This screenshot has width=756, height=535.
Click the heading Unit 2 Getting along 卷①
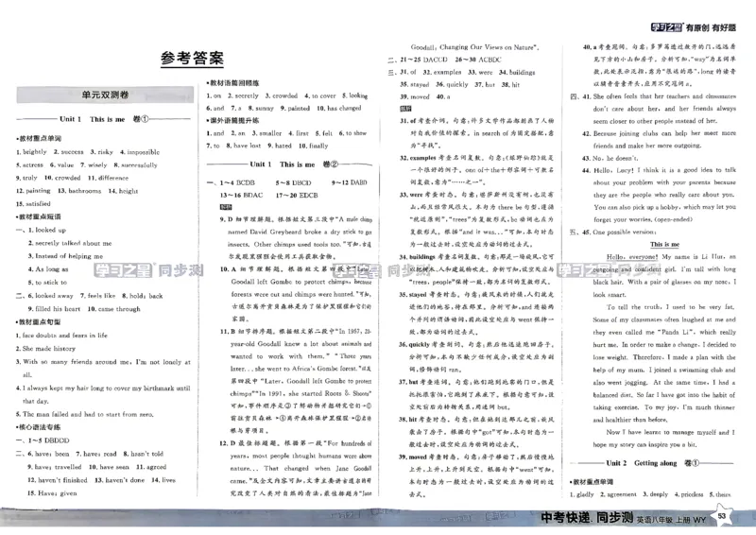pyautogui.click(x=652, y=463)
